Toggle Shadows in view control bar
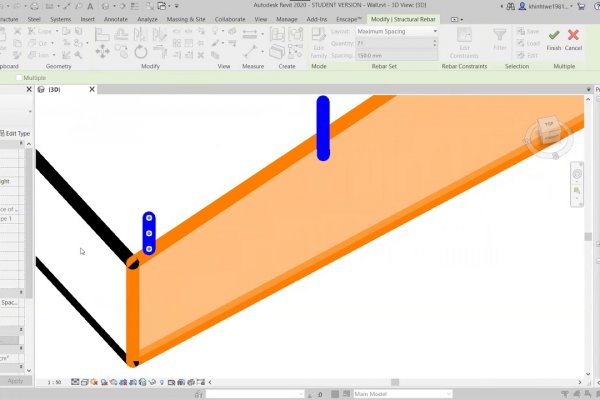This screenshot has height=400, width=600. point(104,382)
